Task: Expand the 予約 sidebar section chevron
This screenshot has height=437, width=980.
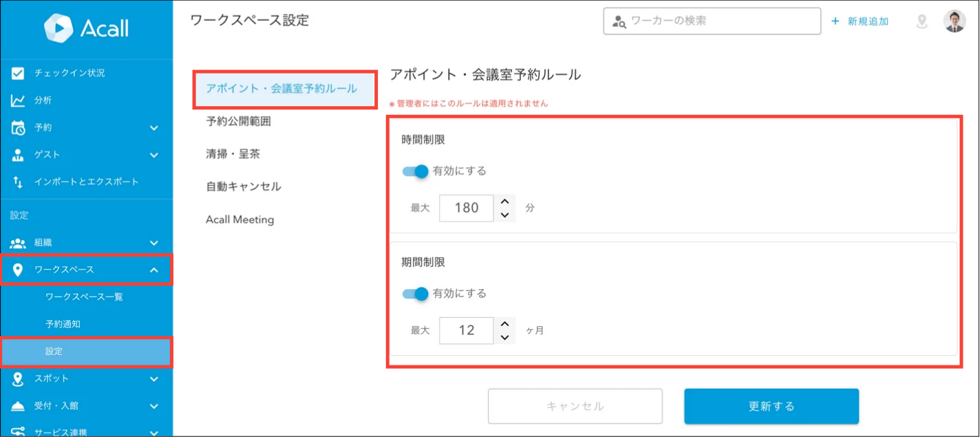Action: pos(154,128)
